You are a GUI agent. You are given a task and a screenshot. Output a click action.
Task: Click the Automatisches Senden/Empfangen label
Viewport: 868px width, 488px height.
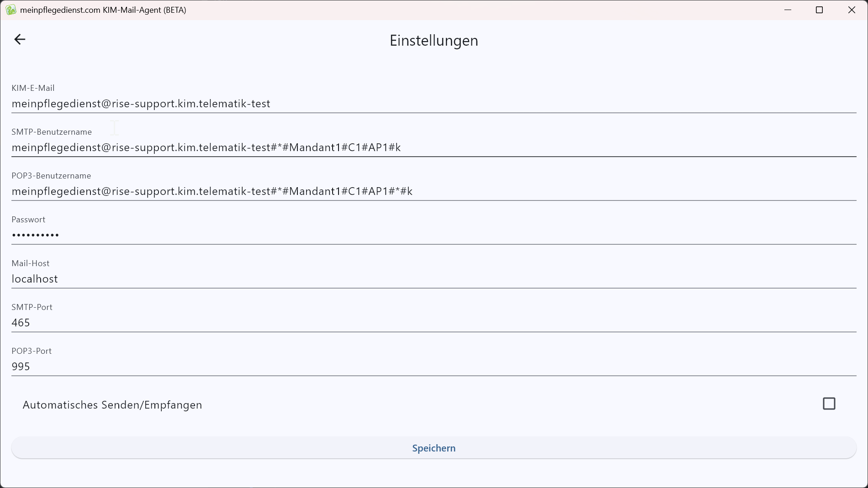tap(112, 405)
